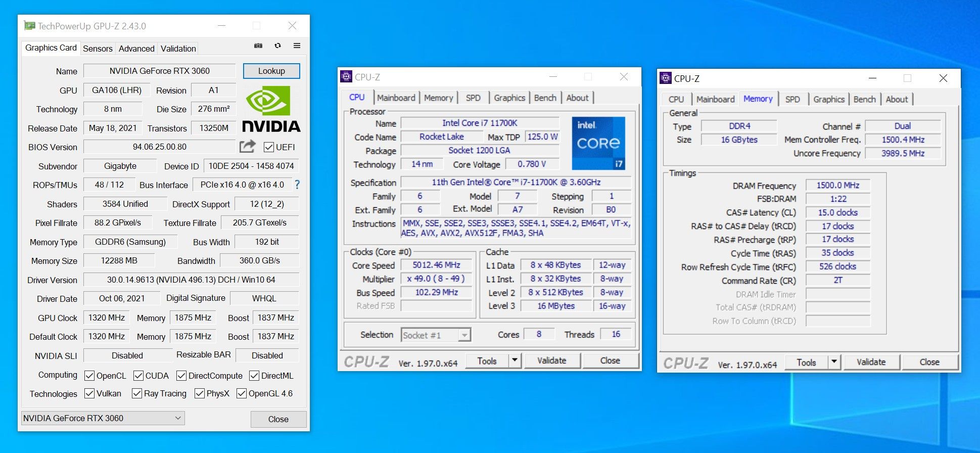
Task: Take a GPU-Z screenshot with camera icon
Action: pos(258,46)
